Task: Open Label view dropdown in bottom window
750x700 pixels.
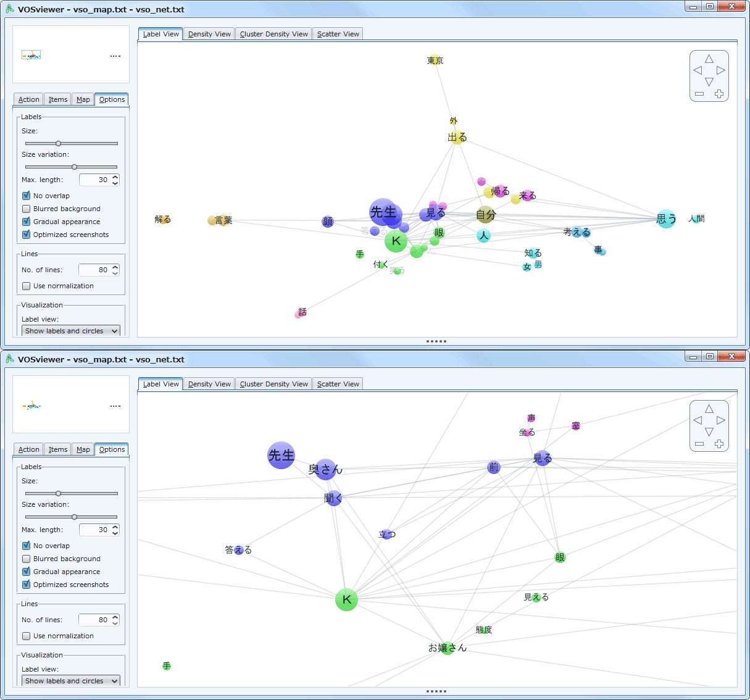Action: [x=71, y=681]
